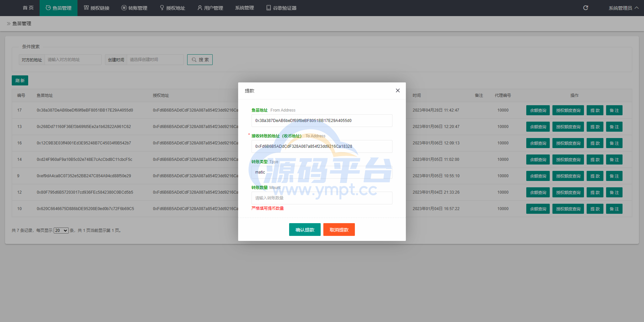The image size is (644, 322).
Task: Click the 刷新 refresh button above table
Action: click(x=20, y=80)
